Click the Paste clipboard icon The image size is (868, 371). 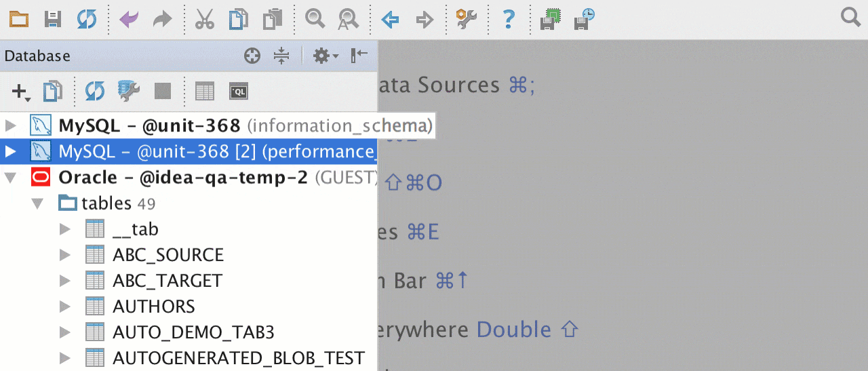pos(273,19)
